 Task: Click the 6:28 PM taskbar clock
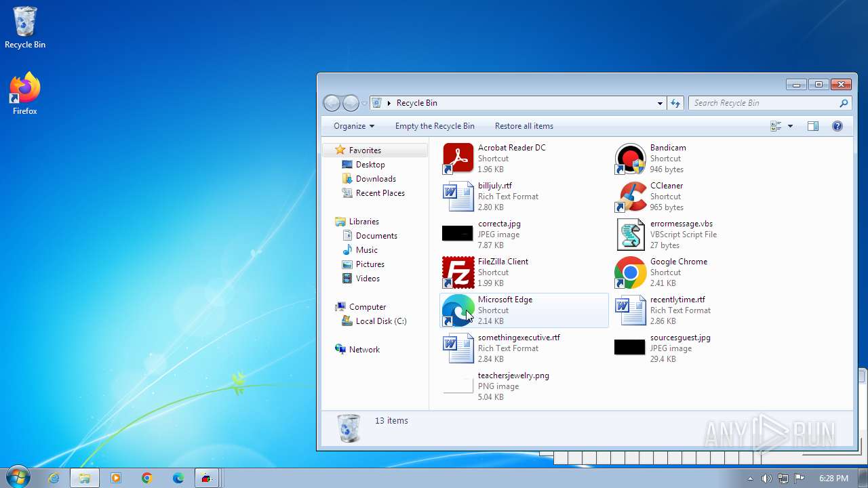[833, 479]
